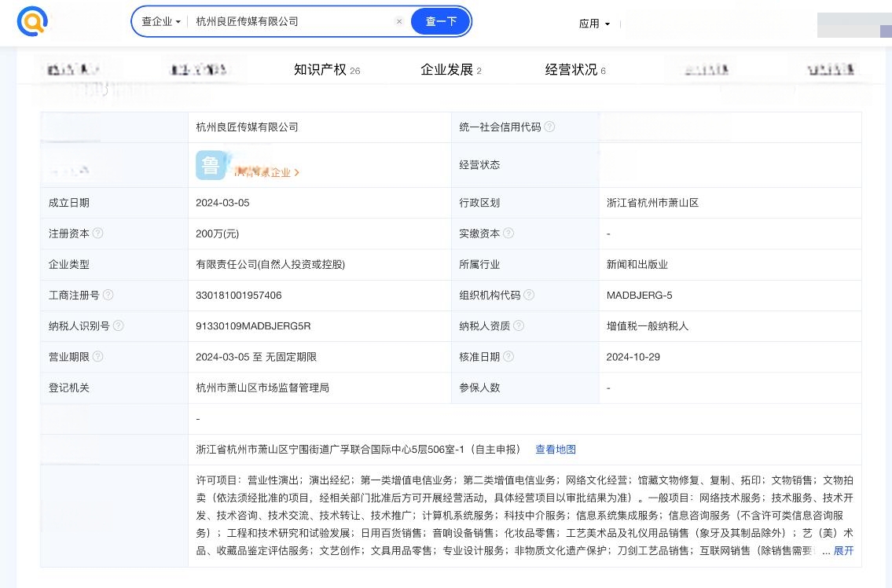Viewport: 892px width, 588px height.
Task: Click the help icon next to 核准日期
Action: 508,356
